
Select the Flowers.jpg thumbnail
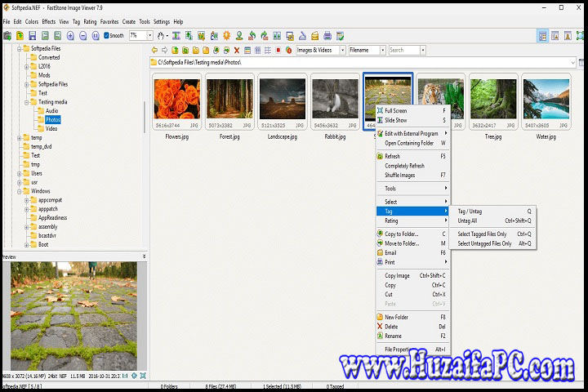click(177, 101)
